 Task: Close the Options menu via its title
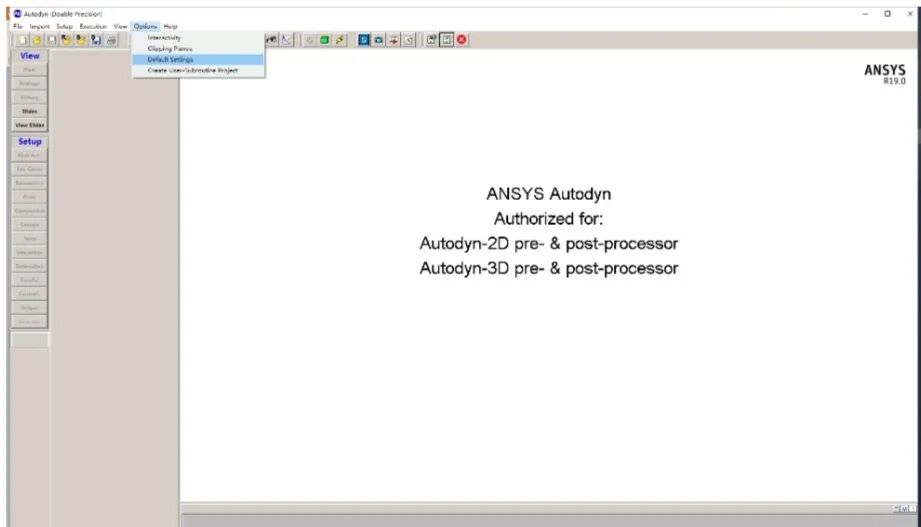(x=145, y=26)
